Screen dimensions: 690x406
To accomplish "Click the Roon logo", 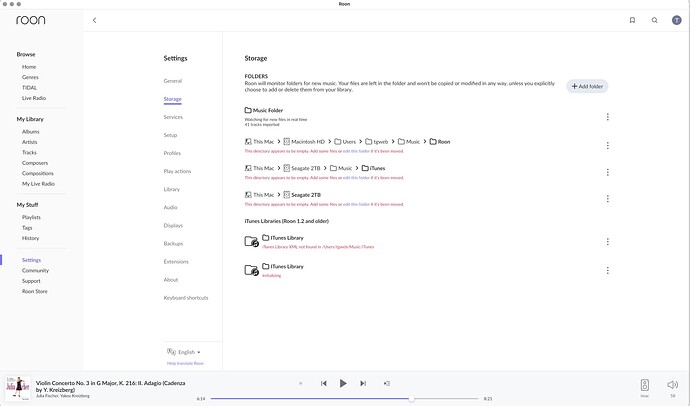I will (30, 20).
